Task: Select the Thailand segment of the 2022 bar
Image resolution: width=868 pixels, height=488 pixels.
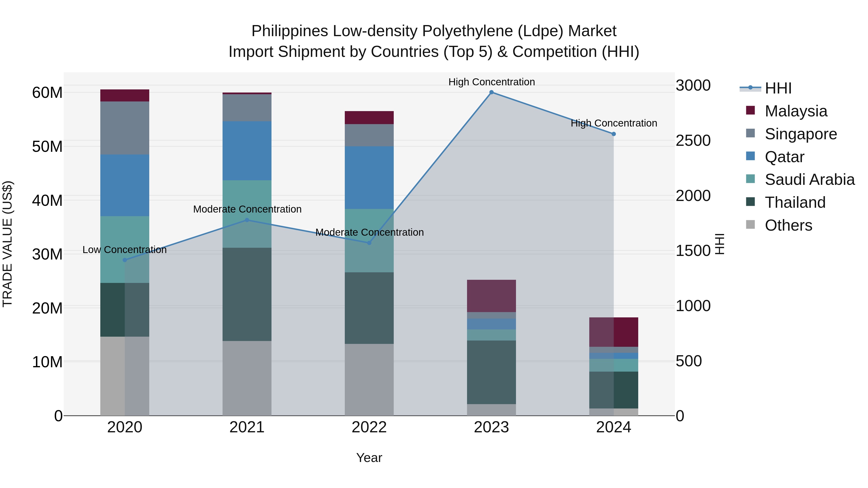Action: [369, 308]
